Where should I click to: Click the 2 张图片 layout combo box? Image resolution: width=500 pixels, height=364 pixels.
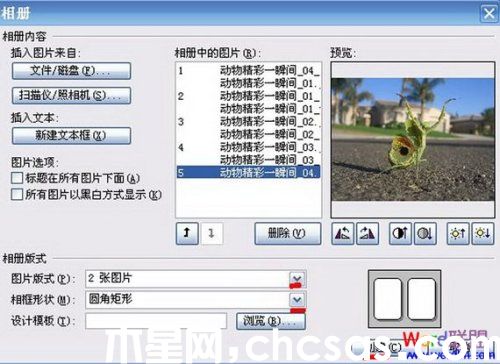pyautogui.click(x=196, y=279)
